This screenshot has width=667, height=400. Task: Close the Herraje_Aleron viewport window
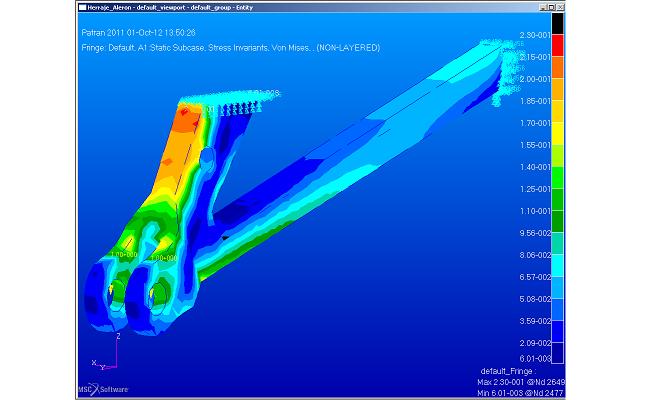pyautogui.click(x=560, y=6)
